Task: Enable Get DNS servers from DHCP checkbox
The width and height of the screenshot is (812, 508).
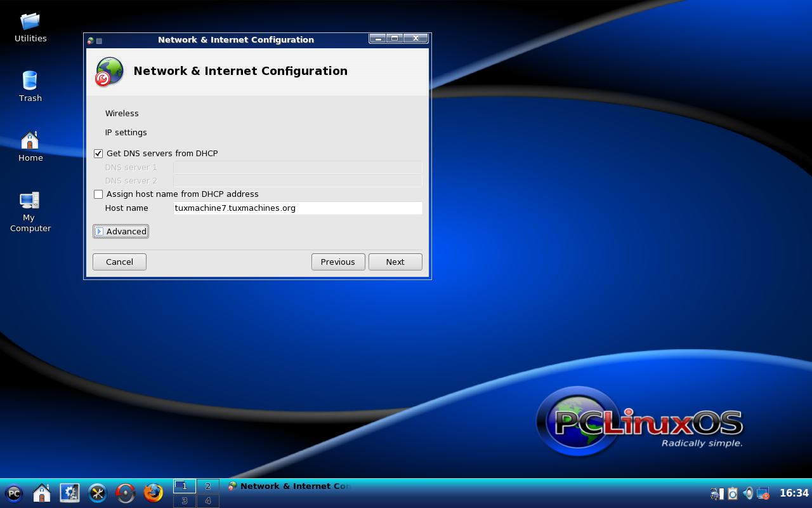Action: coord(98,154)
